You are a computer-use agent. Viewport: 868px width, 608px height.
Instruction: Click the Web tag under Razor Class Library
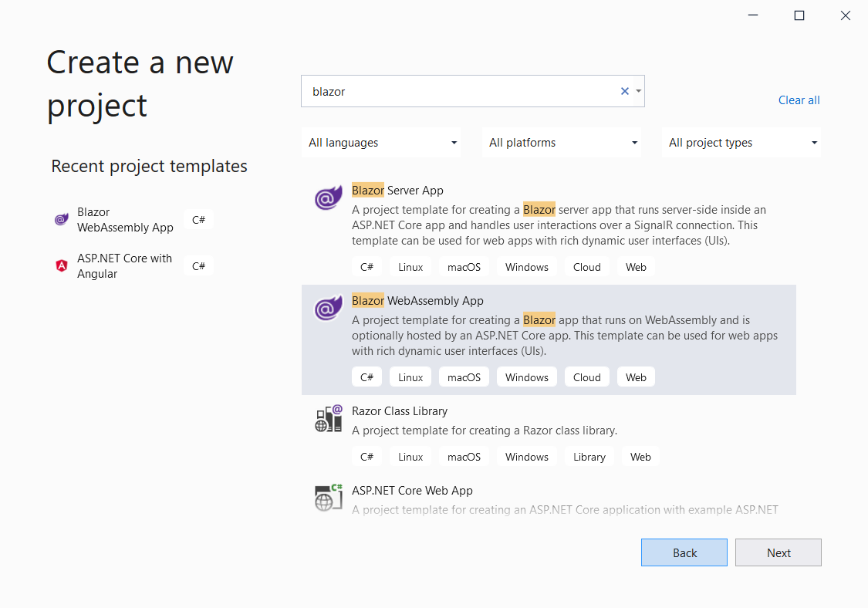pyautogui.click(x=640, y=456)
